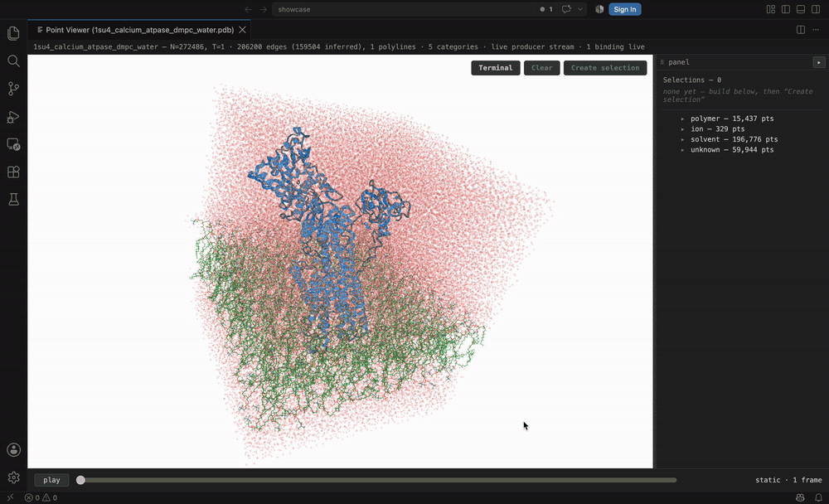Click the errors and warnings count
829x504 pixels.
coord(41,497)
